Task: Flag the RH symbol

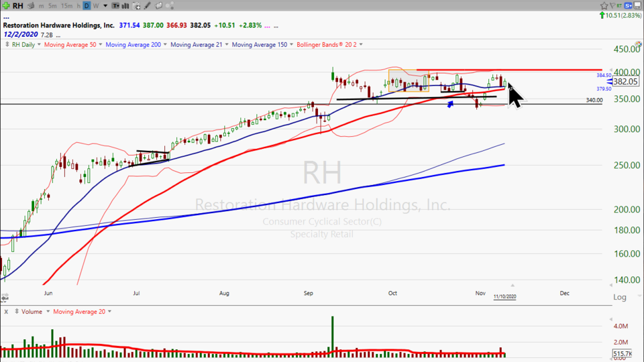Action: click(612, 5)
